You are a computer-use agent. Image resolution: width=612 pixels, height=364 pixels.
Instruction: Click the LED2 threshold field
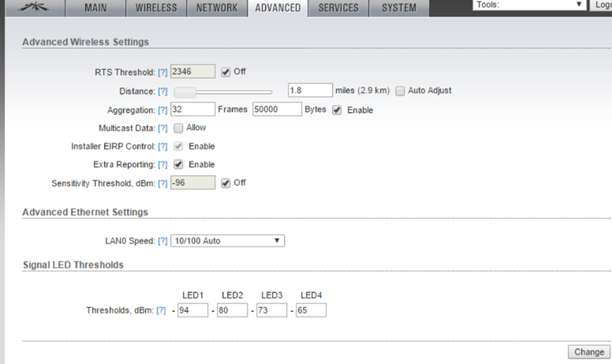point(232,310)
